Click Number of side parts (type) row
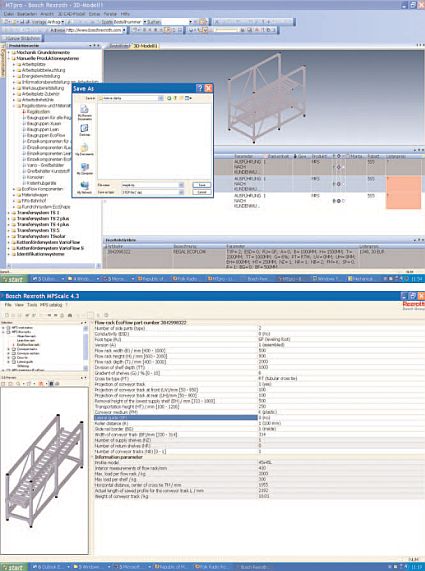 [x=259, y=328]
